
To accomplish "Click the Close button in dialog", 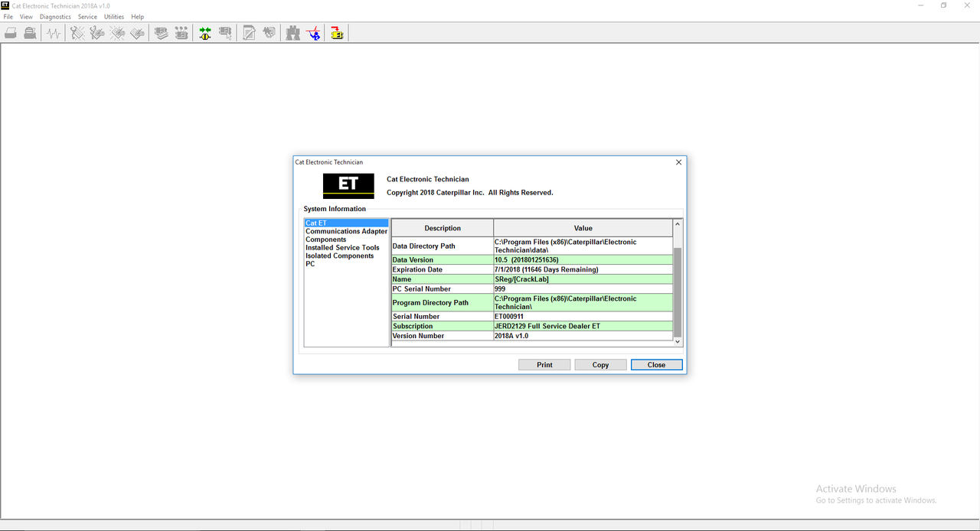I will (657, 365).
